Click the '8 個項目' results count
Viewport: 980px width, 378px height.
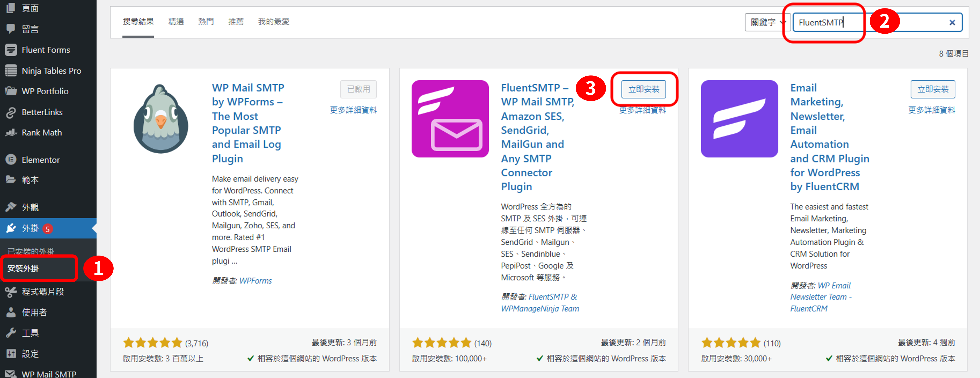(x=953, y=54)
